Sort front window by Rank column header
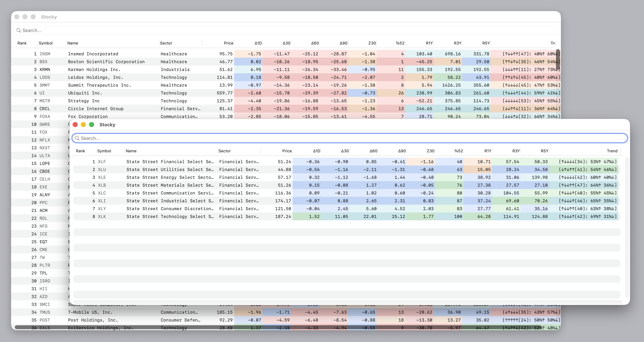Screen dimensions: 644x342 pos(81,151)
